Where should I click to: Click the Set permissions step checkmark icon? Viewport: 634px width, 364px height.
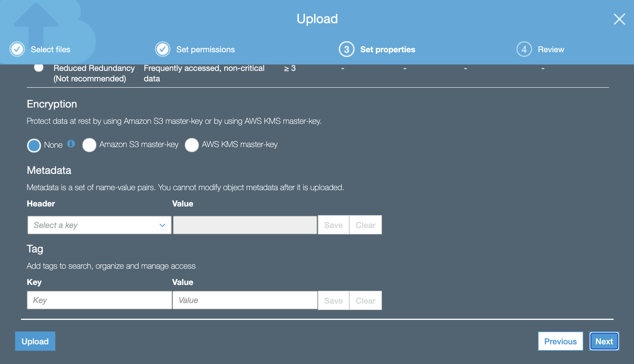click(x=163, y=49)
